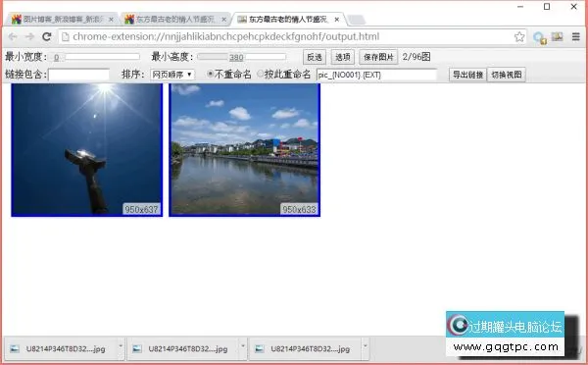588x365 pixels.
Task: Click 保存图片 to save images
Action: (378, 57)
